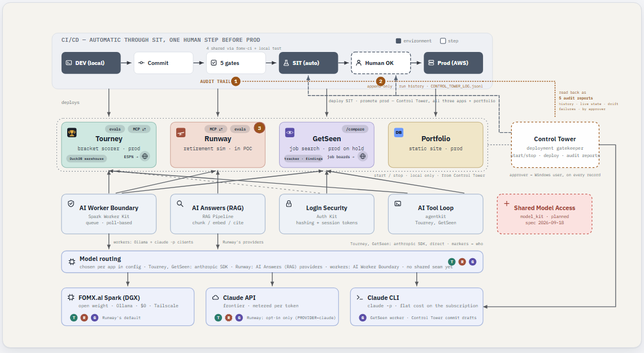Viewport: 644px width, 353px height.
Task: Click the magnifier icon in AI Answers (RAG)
Action: [x=180, y=203]
